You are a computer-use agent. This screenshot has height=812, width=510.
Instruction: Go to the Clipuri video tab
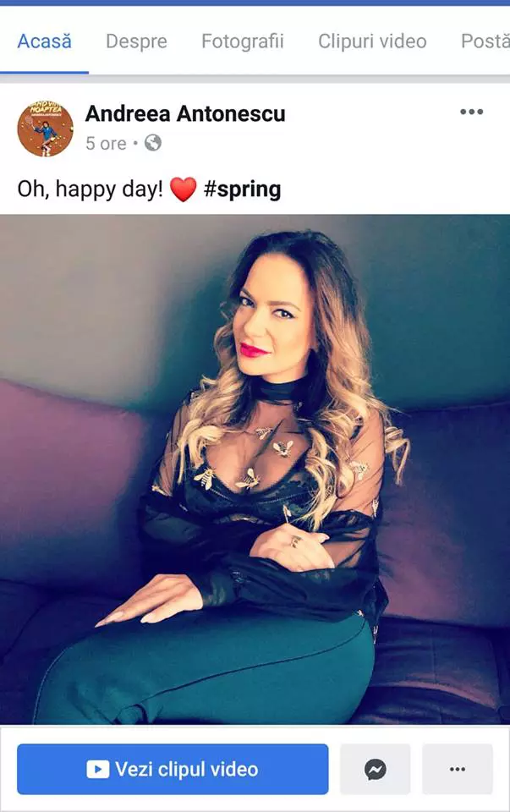(x=372, y=41)
